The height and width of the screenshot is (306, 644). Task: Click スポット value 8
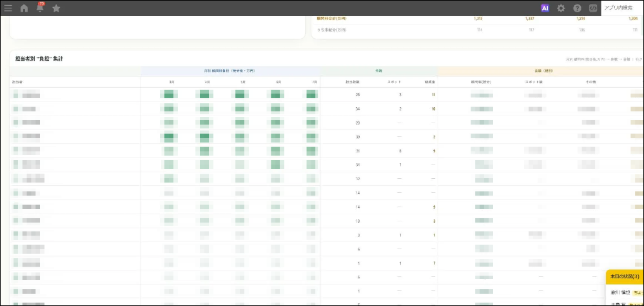point(400,151)
